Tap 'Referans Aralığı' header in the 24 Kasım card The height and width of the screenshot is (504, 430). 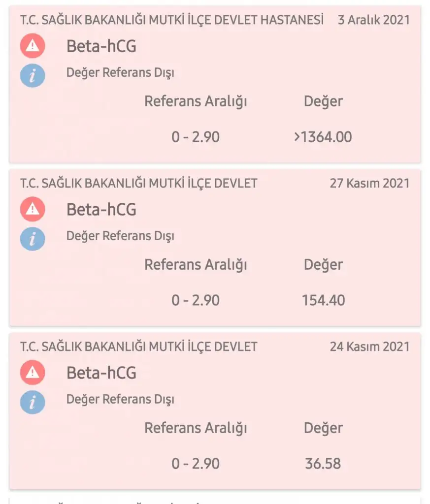click(196, 428)
